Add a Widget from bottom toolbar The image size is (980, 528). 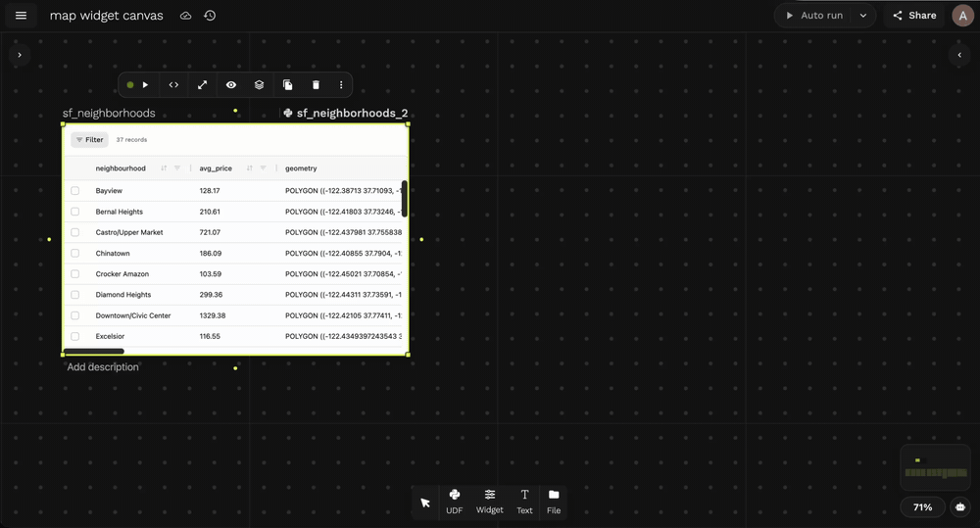pyautogui.click(x=489, y=502)
